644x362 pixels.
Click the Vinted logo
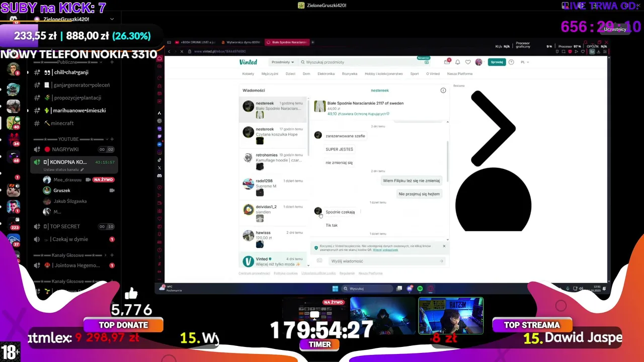coord(248,62)
